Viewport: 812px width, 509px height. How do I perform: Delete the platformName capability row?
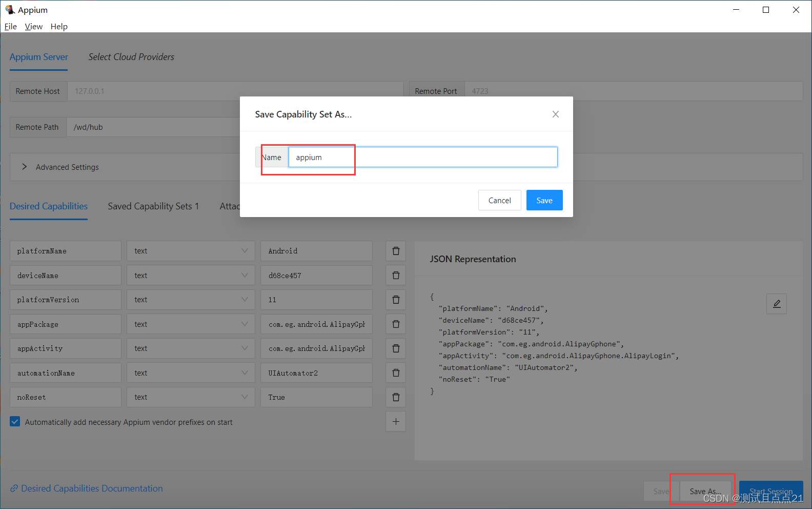tap(396, 251)
